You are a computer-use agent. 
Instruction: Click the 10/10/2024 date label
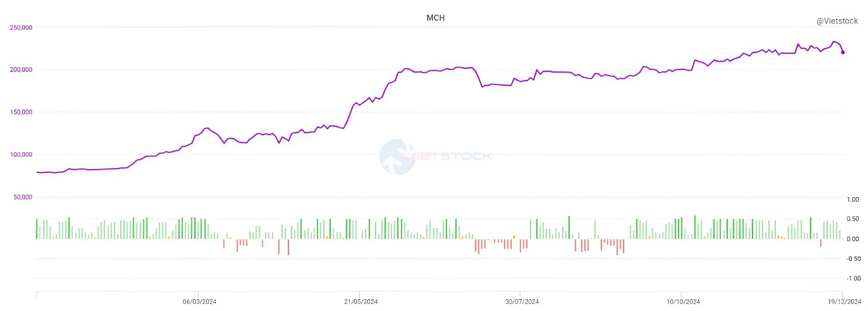click(683, 302)
